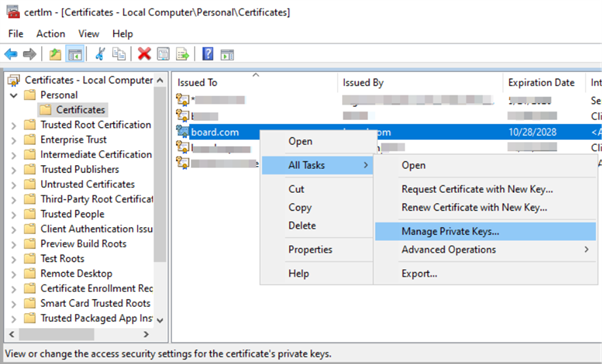This screenshot has width=602, height=364.
Task: Choose Properties in context menu
Action: click(x=317, y=250)
